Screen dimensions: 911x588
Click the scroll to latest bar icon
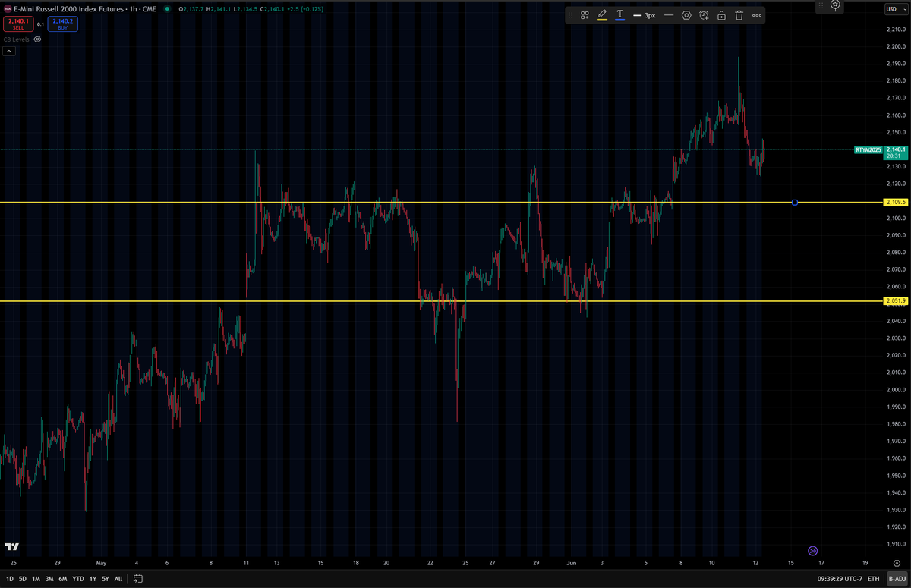[x=812, y=550]
